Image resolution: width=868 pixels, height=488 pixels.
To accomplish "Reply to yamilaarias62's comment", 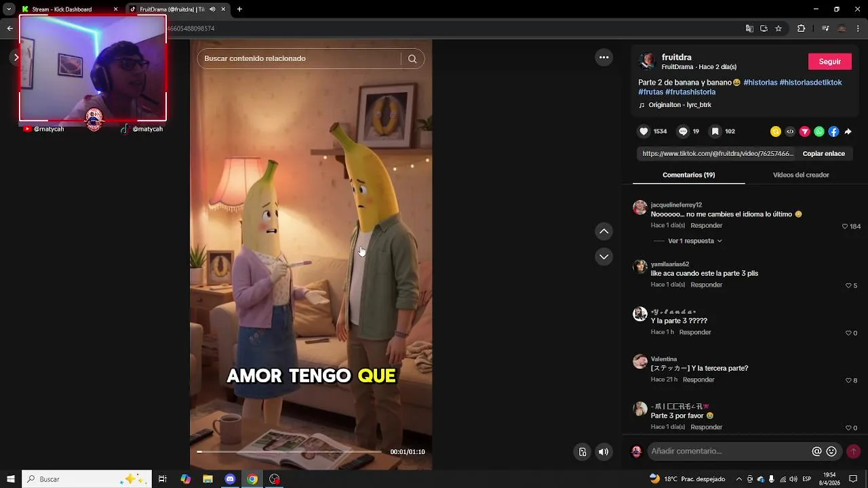I will [706, 285].
